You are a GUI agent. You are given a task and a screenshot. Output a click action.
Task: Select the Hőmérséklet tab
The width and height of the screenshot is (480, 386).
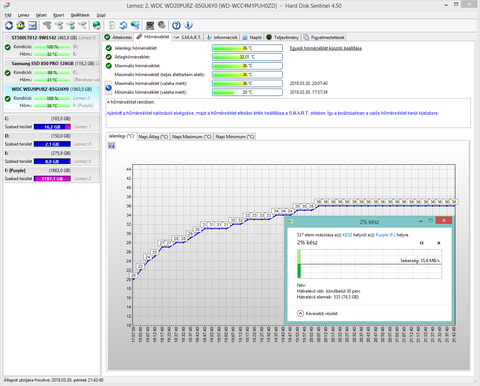[x=153, y=37]
